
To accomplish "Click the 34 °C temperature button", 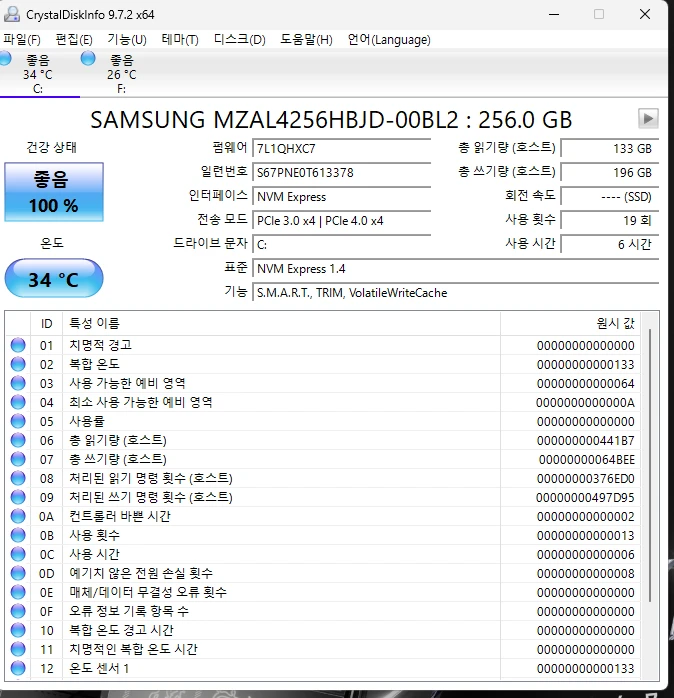I will 54,279.
